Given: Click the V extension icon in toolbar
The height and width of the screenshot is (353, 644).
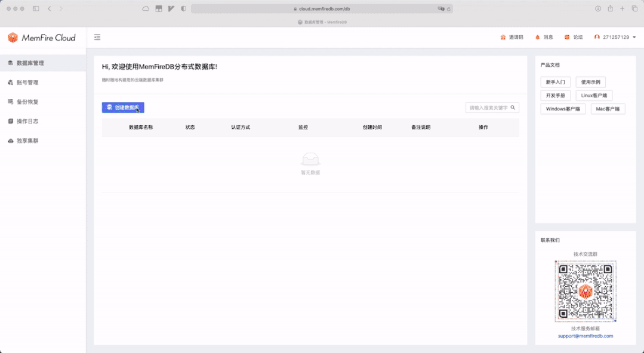Looking at the screenshot, I should [x=171, y=8].
